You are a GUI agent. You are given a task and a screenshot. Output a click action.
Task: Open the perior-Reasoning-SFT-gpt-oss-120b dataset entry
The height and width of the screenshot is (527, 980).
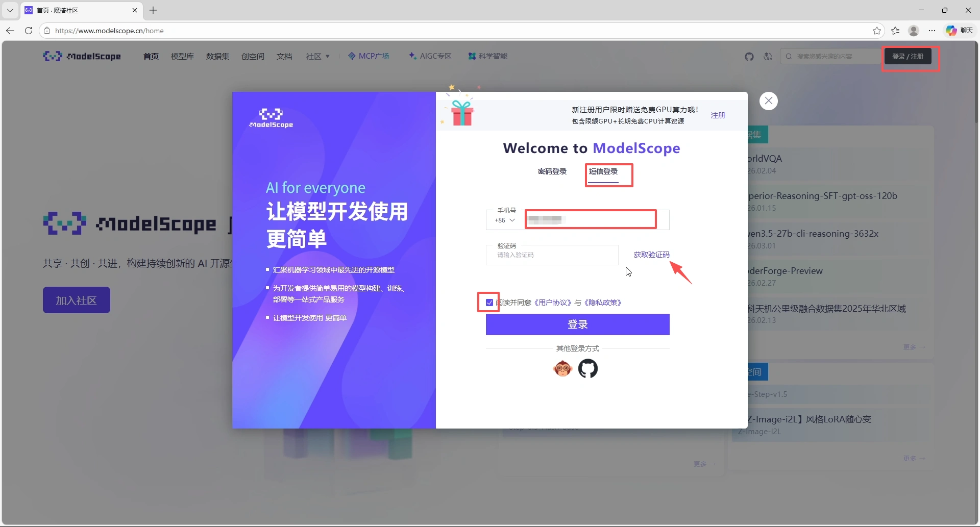[x=823, y=196]
